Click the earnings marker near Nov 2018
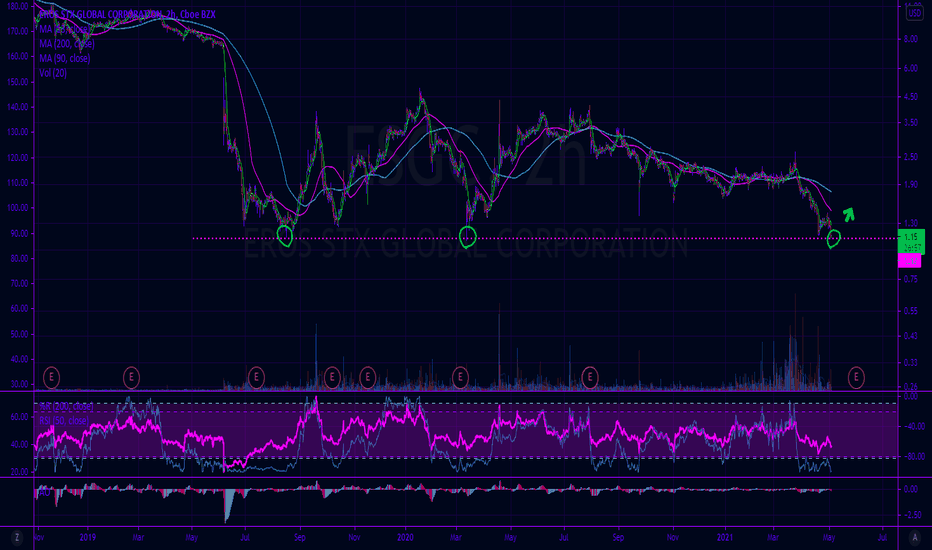Viewport: 932px width, 550px height. click(52, 377)
